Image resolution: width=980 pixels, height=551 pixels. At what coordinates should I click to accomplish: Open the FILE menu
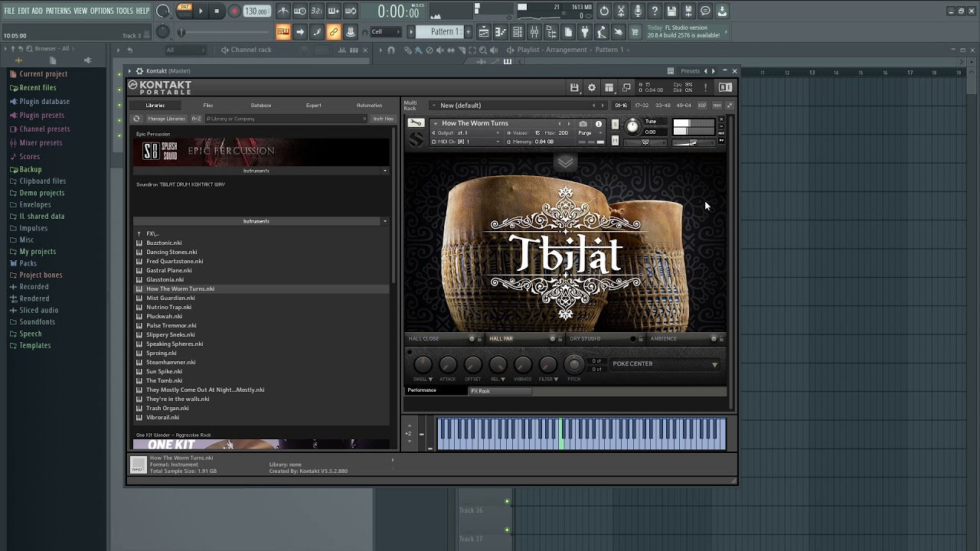point(10,11)
